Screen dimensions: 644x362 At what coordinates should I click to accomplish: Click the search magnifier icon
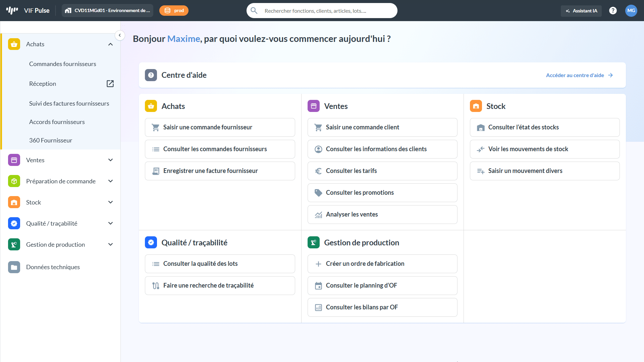tap(254, 11)
